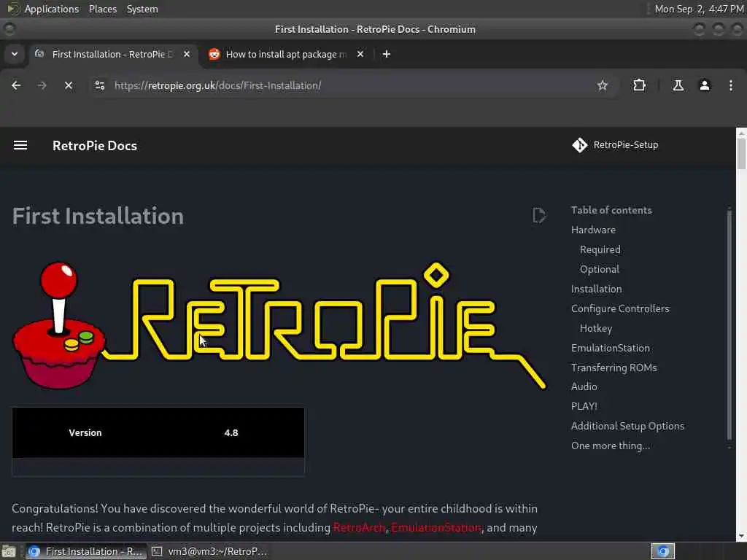747x560 pixels.
Task: Follow the red RetroArch link
Action: pos(359,528)
